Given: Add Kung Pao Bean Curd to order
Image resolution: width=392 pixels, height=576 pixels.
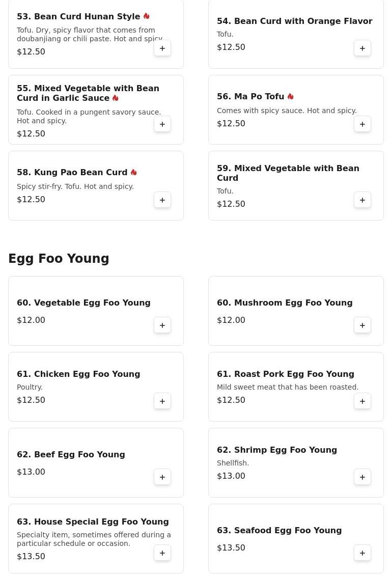Looking at the screenshot, I should click(162, 200).
